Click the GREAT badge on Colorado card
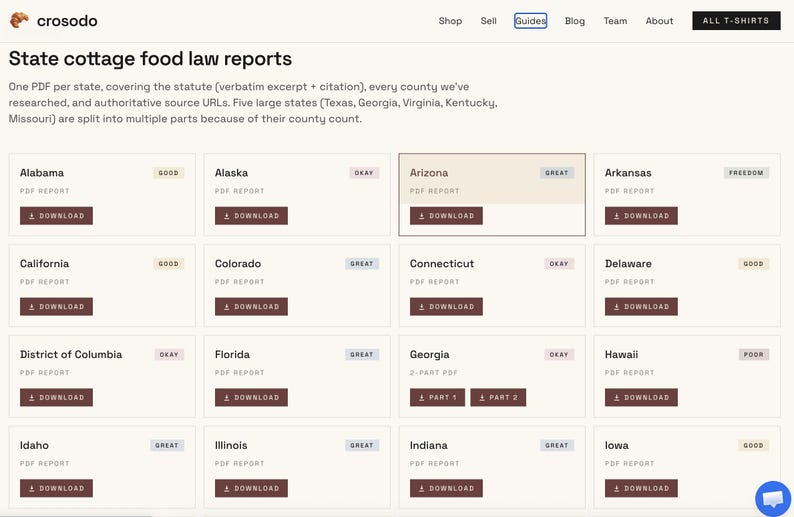 362,263
